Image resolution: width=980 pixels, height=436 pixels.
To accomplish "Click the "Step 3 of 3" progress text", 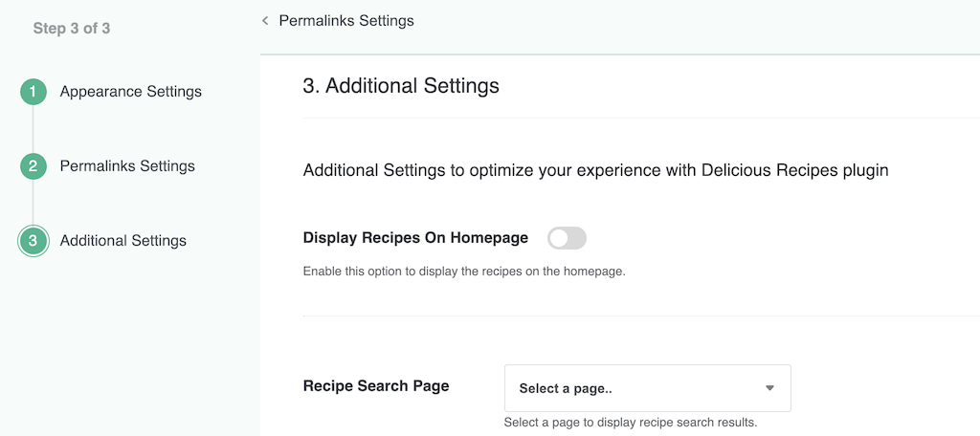I will point(72,29).
